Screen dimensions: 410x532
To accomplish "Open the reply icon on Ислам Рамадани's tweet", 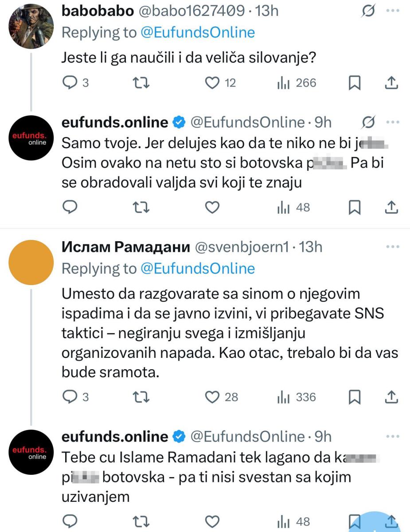I will 70,398.
